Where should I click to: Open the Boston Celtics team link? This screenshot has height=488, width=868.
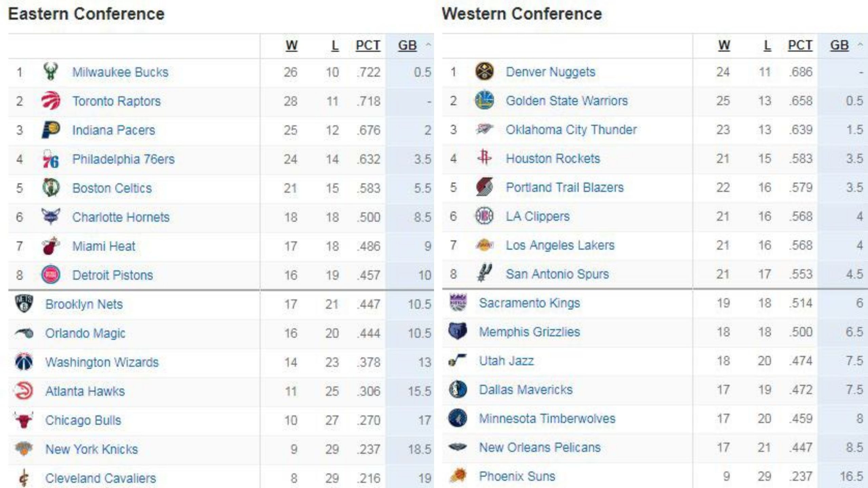coord(112,188)
